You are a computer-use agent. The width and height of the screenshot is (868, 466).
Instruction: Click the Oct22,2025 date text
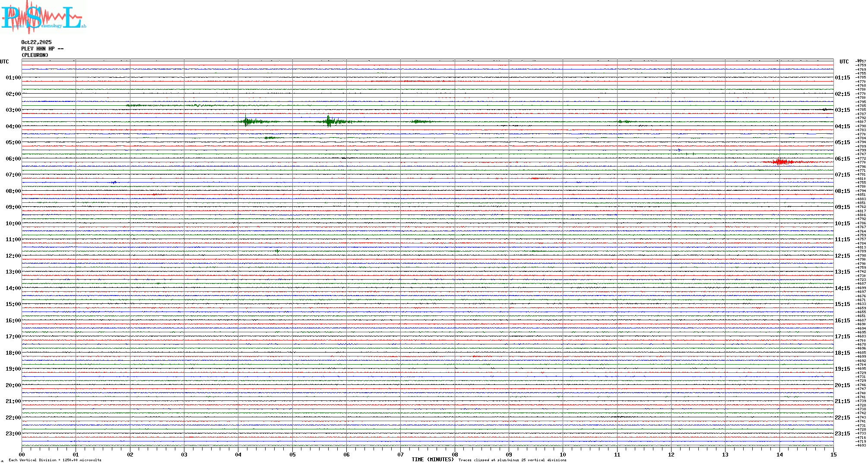pyautogui.click(x=36, y=42)
